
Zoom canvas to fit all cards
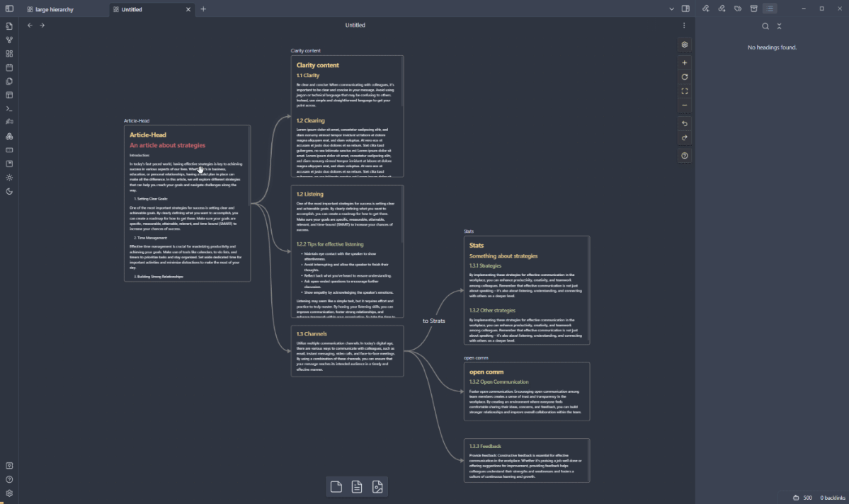coord(685,91)
